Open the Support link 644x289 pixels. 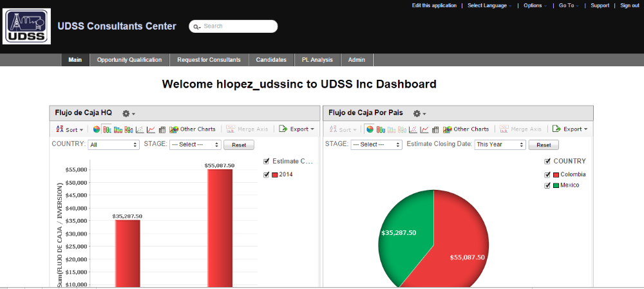pos(600,6)
